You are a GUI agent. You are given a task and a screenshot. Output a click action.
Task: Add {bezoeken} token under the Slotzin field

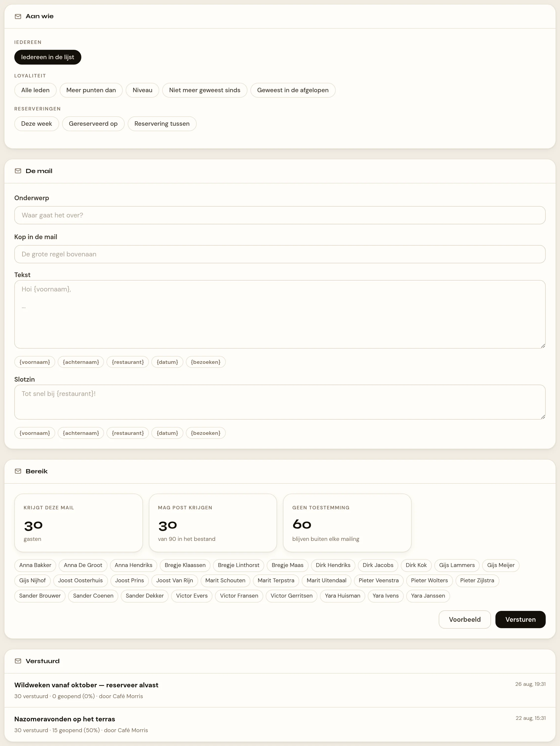coord(206,433)
